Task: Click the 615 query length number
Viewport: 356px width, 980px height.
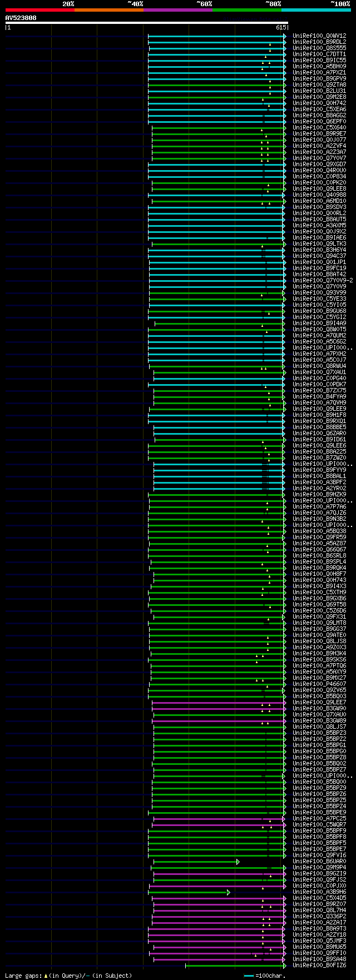Action: coord(281,27)
